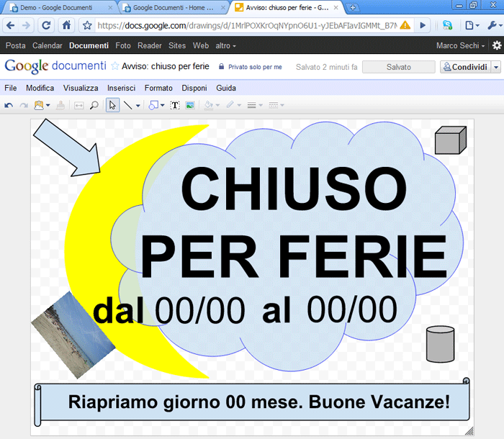Open the browser page menu icon
The width and height of the screenshot is (504, 439).
pyautogui.click(x=472, y=25)
